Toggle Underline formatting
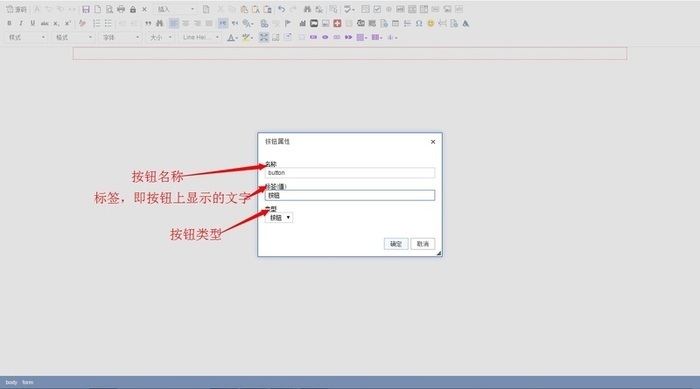Viewport: 700px width, 389px height. [33, 23]
